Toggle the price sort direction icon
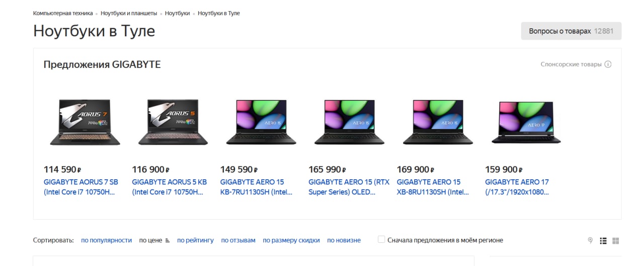The height and width of the screenshot is (266, 644). tap(168, 240)
